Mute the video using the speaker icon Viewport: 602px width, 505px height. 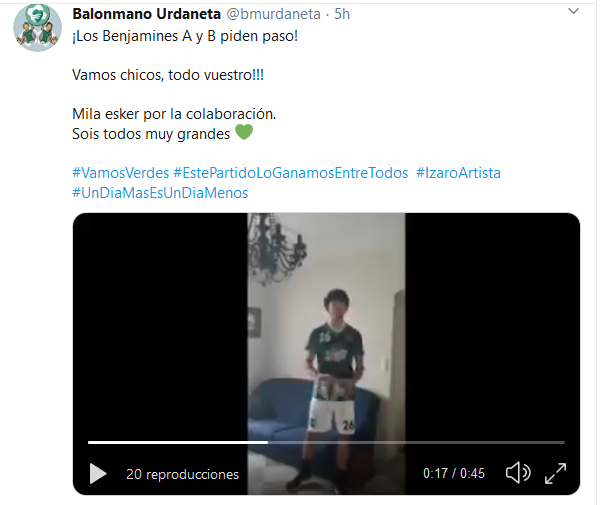pyautogui.click(x=518, y=473)
